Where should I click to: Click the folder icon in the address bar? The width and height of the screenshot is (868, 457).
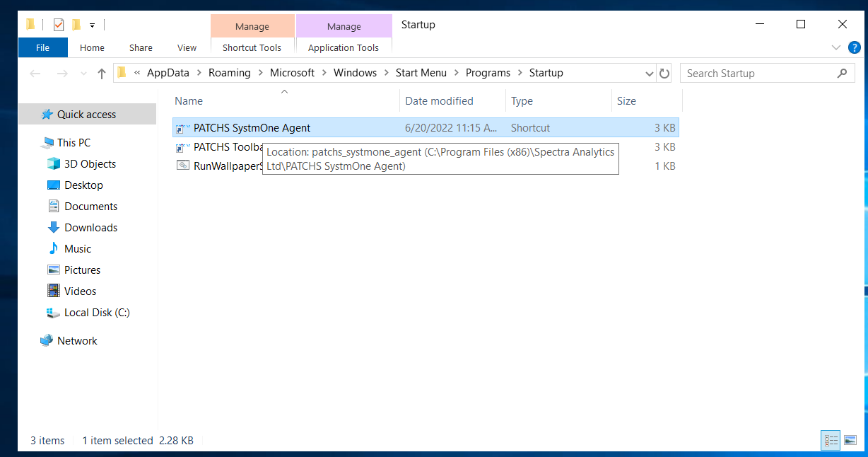[122, 73]
